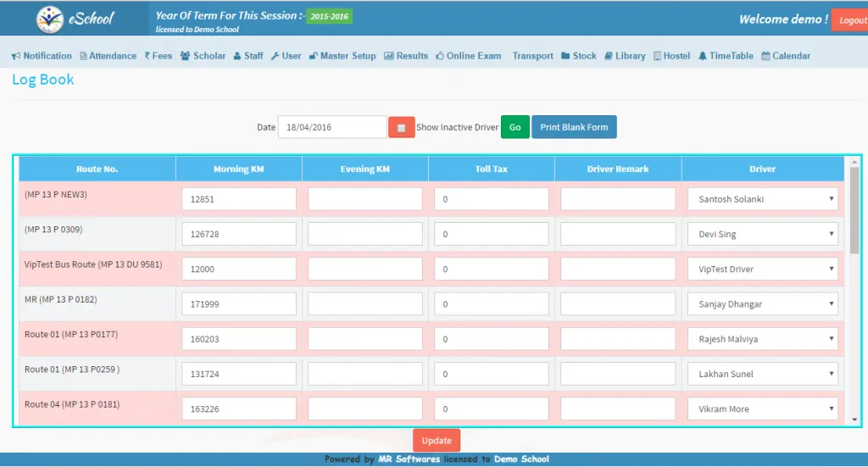Click the TimeTable bell icon

point(703,56)
